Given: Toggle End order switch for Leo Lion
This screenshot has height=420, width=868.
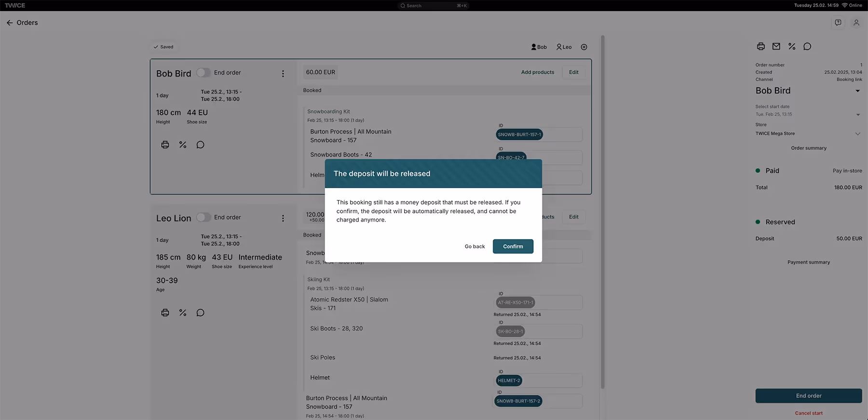Looking at the screenshot, I should (203, 217).
